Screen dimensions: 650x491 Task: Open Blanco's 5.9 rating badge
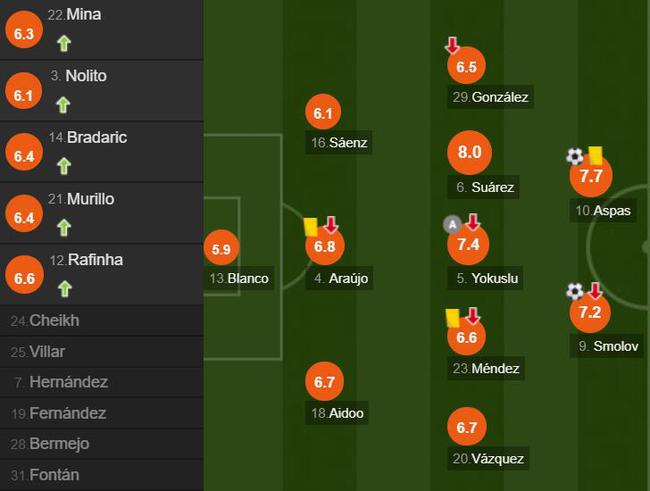tap(221, 249)
